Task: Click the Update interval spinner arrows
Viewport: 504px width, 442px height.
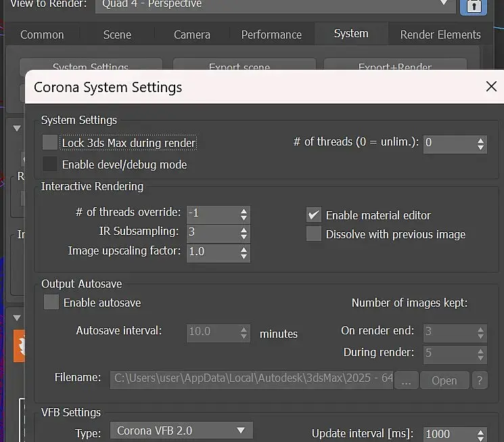Action: click(481, 434)
